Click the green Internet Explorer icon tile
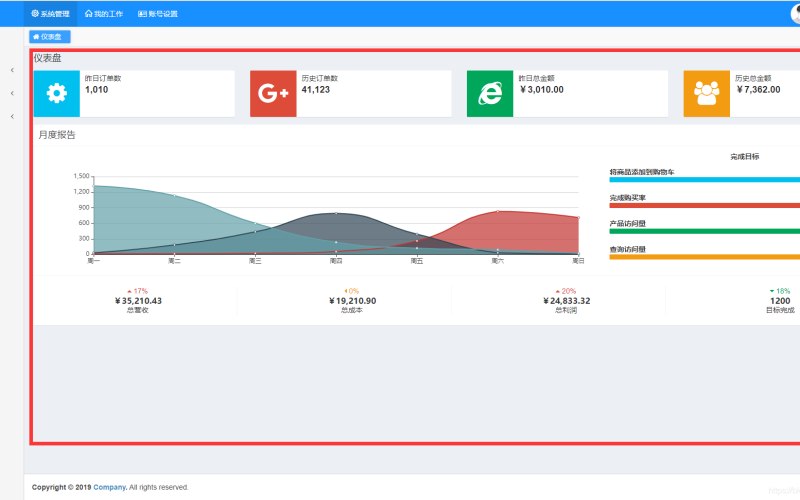This screenshot has width=800, height=500. [x=490, y=93]
